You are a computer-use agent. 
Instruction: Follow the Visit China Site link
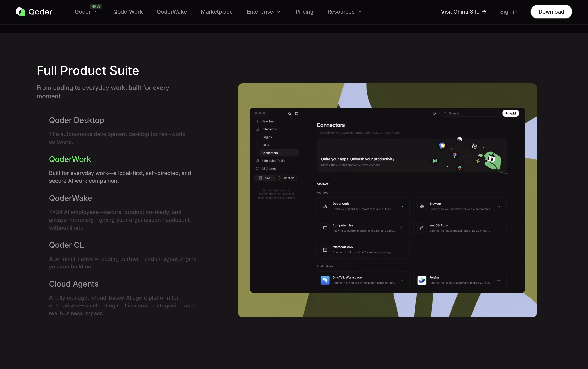click(x=463, y=12)
